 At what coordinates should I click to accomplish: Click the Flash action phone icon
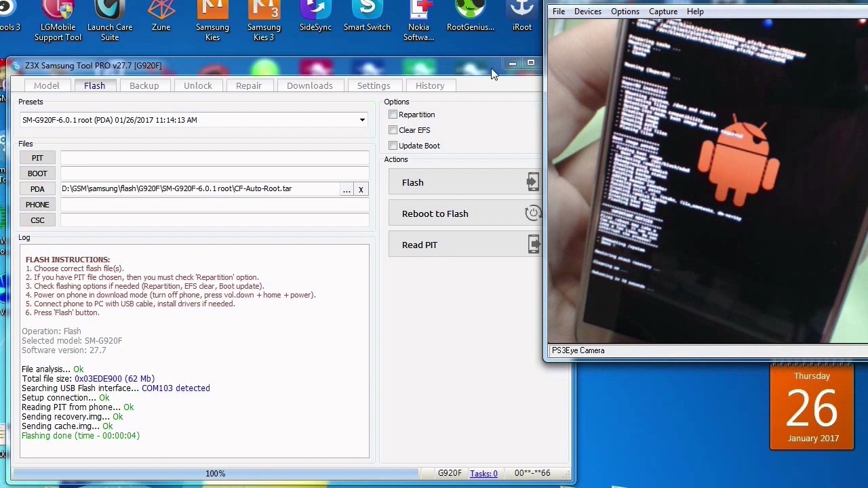coord(533,182)
